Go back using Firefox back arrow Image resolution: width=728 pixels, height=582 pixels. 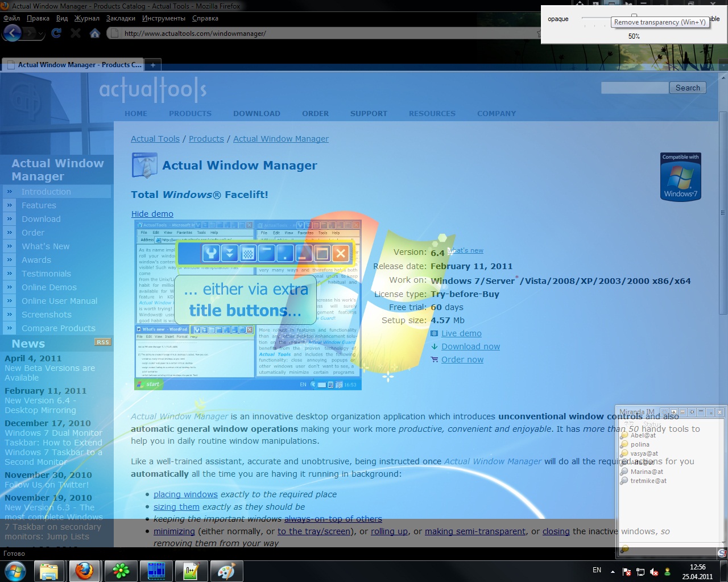coord(13,33)
